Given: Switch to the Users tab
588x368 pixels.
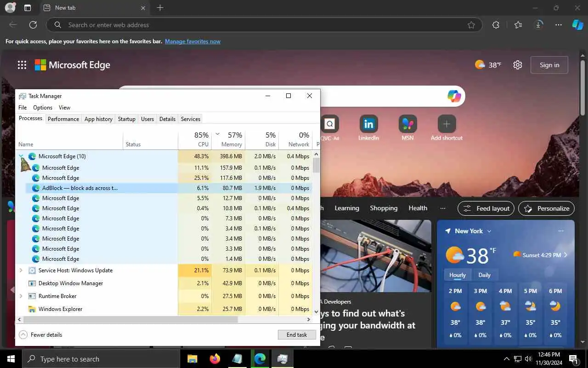Looking at the screenshot, I should 147,119.
